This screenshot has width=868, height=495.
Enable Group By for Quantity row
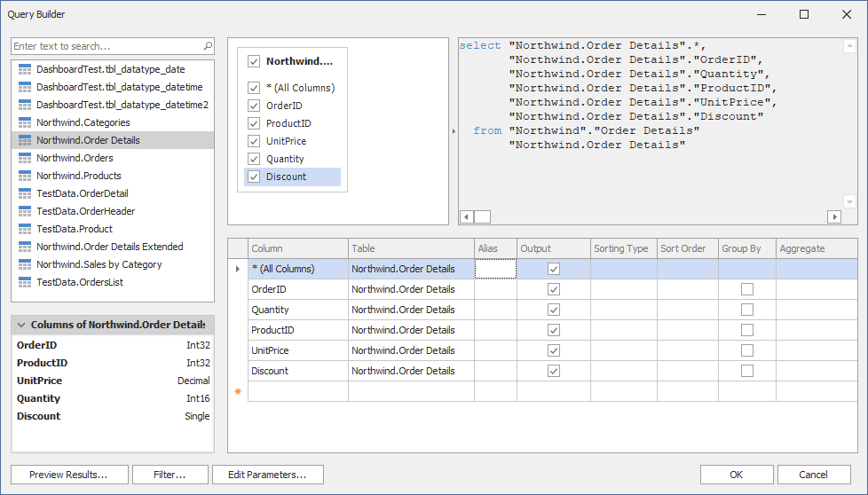pos(746,310)
